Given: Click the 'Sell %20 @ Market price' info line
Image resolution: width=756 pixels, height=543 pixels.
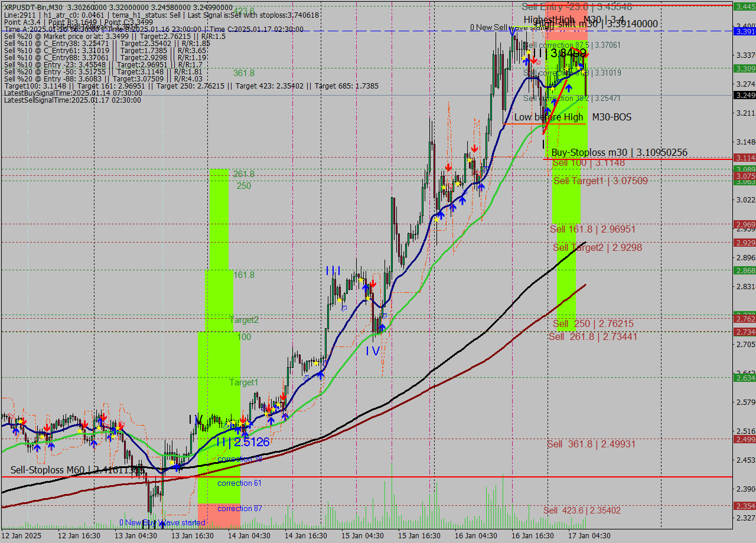Looking at the screenshot, I should coord(115,36).
